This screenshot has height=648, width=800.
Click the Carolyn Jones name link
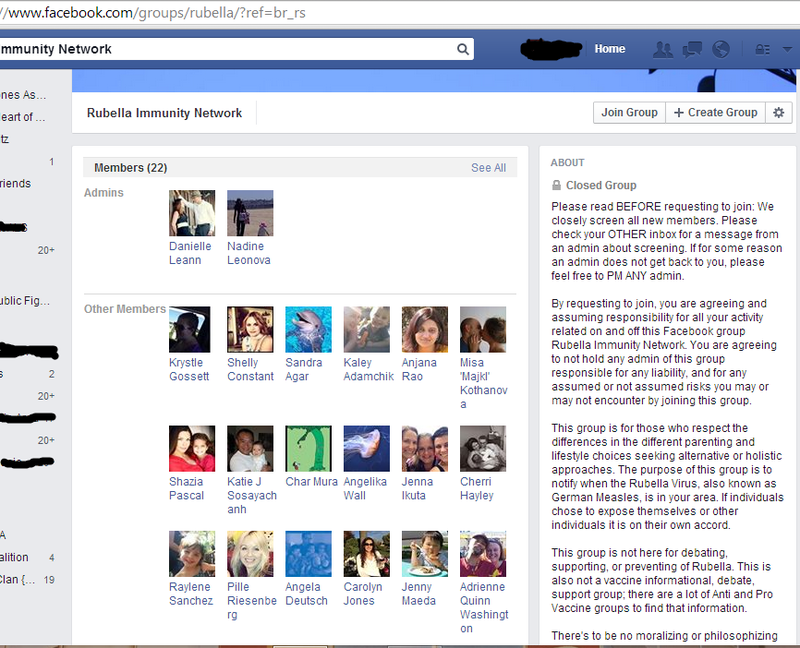(x=363, y=594)
